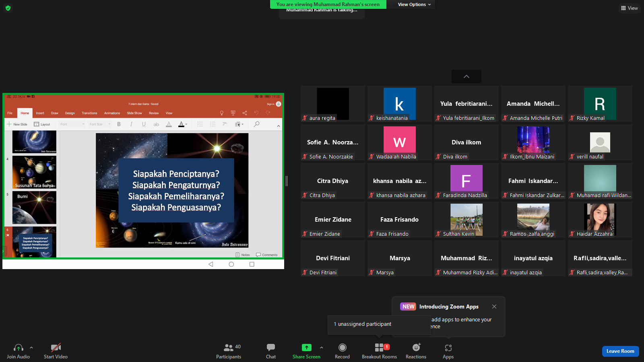Viewport: 644px width, 362px height.
Task: Open the Chat panel
Action: [x=271, y=351]
